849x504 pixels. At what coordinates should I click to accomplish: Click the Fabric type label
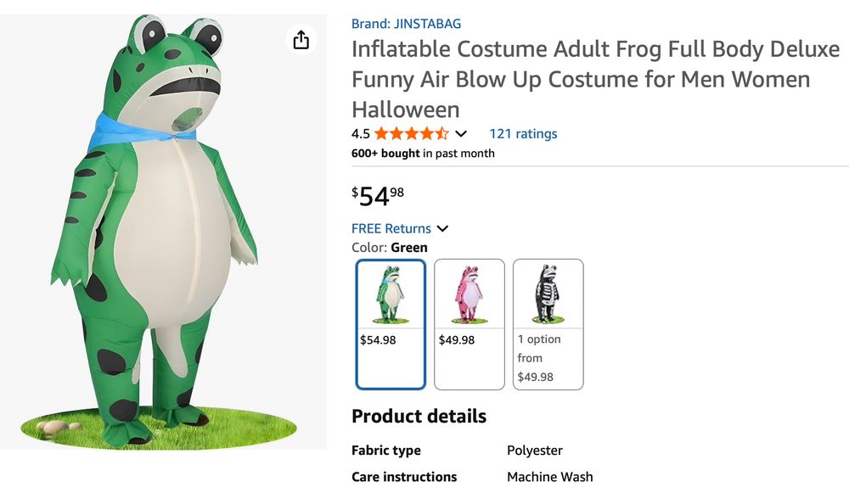point(385,451)
